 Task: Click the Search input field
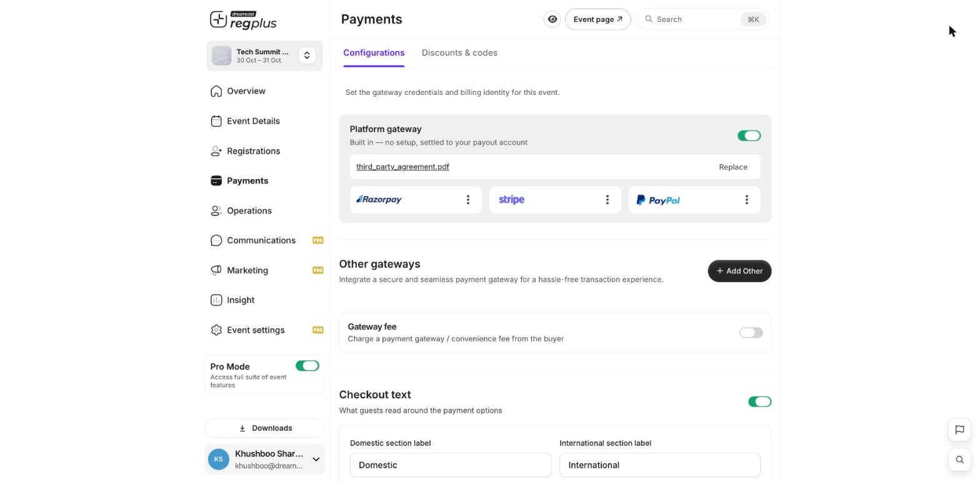click(704, 19)
